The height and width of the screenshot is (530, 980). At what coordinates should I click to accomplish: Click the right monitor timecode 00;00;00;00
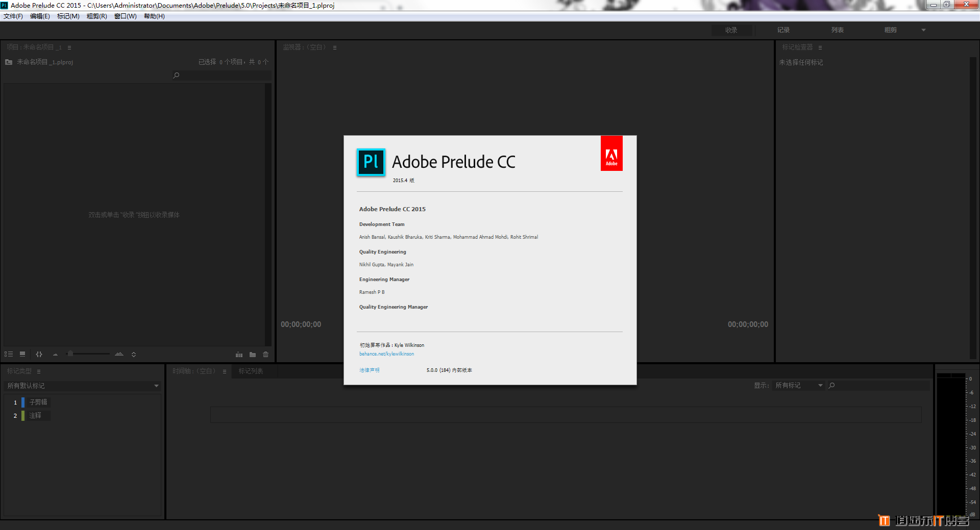pos(748,324)
